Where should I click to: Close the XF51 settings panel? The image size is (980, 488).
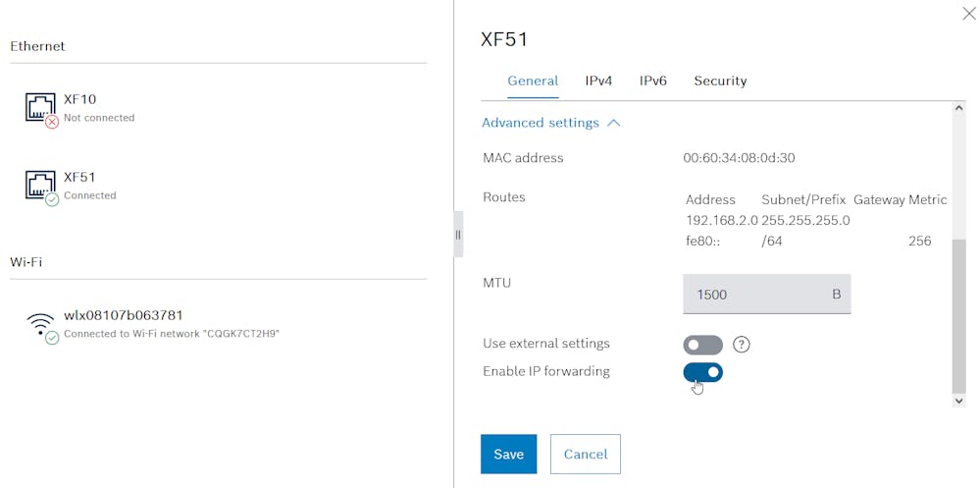coord(969,13)
